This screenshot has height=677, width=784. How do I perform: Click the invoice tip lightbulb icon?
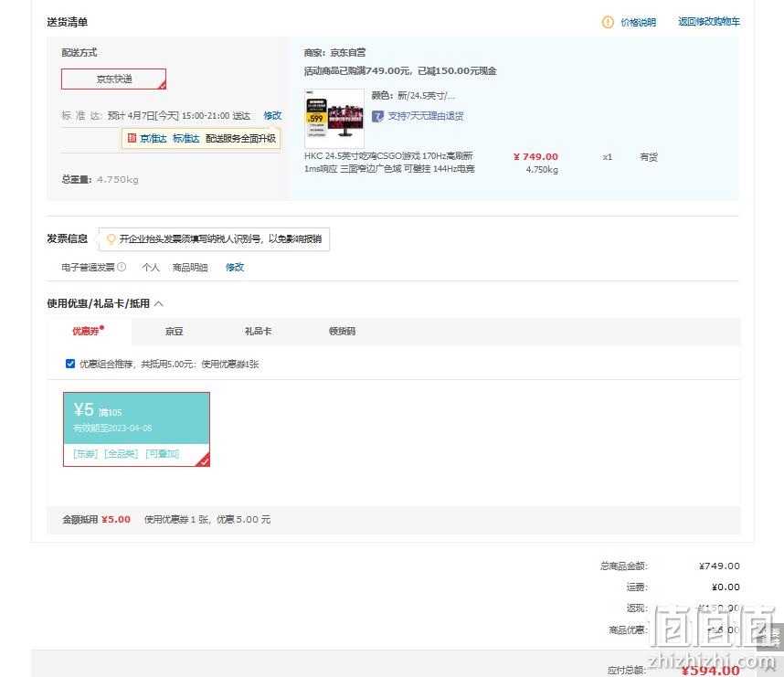[x=111, y=239]
